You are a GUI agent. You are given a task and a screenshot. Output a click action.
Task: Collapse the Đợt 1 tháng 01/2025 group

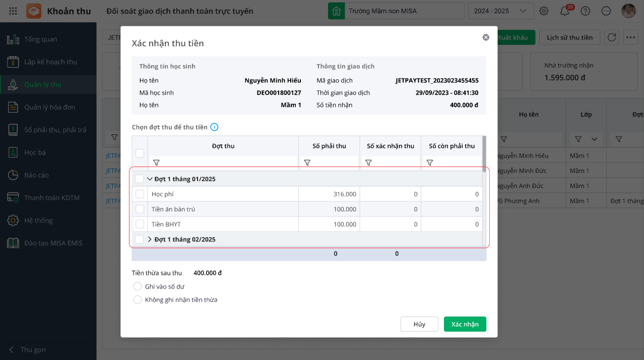(150, 179)
